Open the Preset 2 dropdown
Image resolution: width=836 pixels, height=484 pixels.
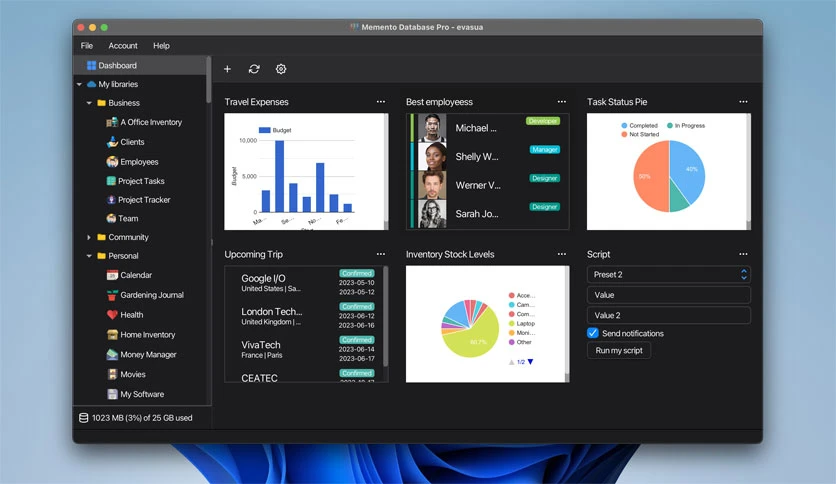tap(669, 275)
